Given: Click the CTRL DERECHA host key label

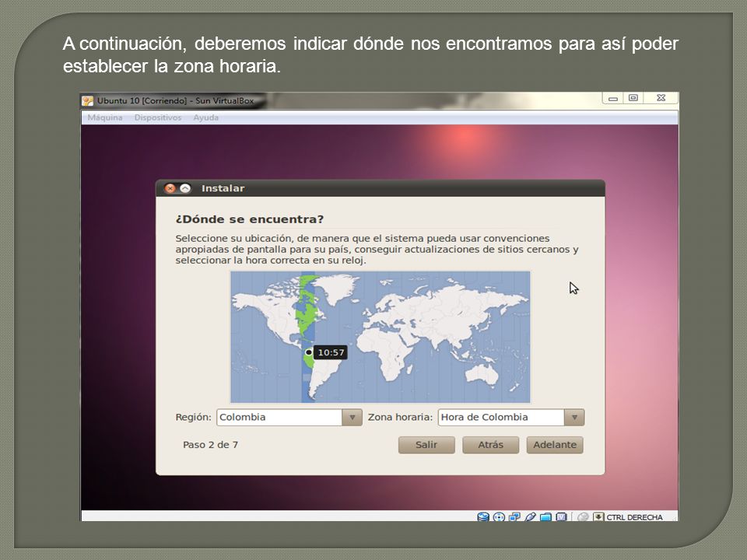Looking at the screenshot, I should (635, 517).
